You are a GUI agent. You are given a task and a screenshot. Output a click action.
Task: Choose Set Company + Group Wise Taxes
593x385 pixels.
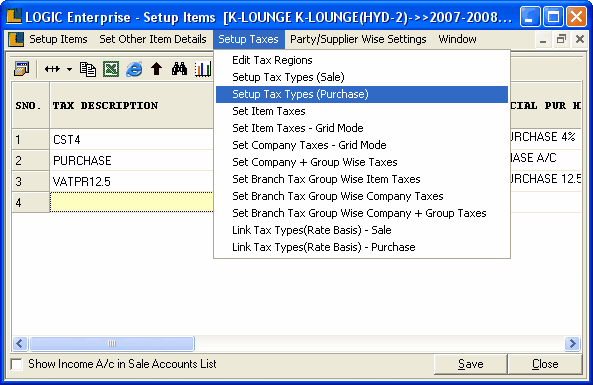(x=362, y=162)
